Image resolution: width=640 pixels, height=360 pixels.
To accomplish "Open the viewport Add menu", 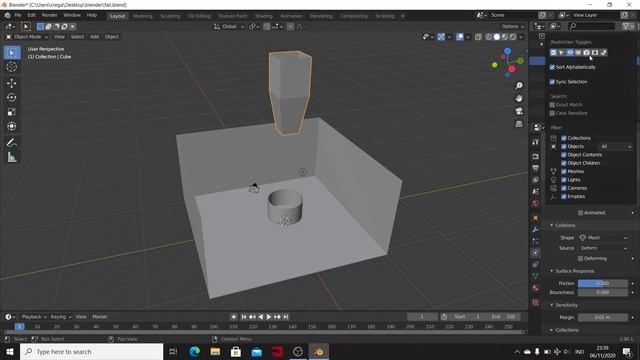I will pos(94,37).
